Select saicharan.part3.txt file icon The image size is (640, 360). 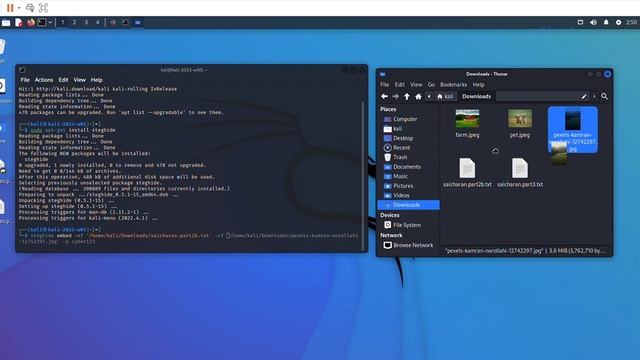(520, 168)
